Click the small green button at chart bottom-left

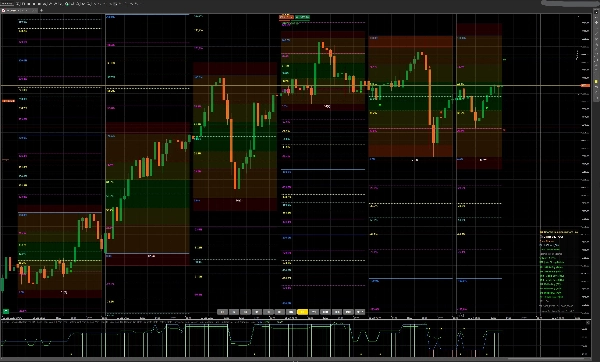coord(6,311)
